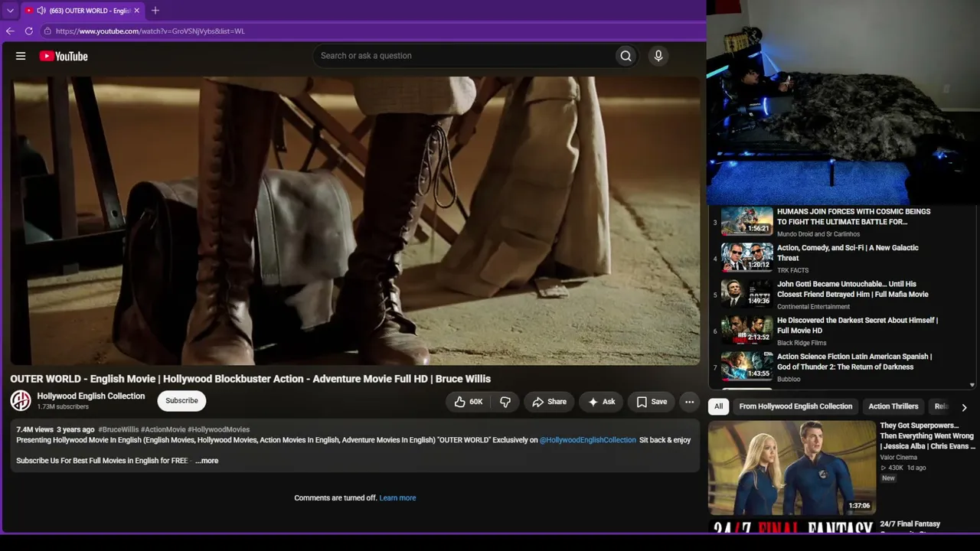Screen dimensions: 980x551
Task: Follow the @HollywoodEnglishCollection mention link
Action: coord(588,440)
